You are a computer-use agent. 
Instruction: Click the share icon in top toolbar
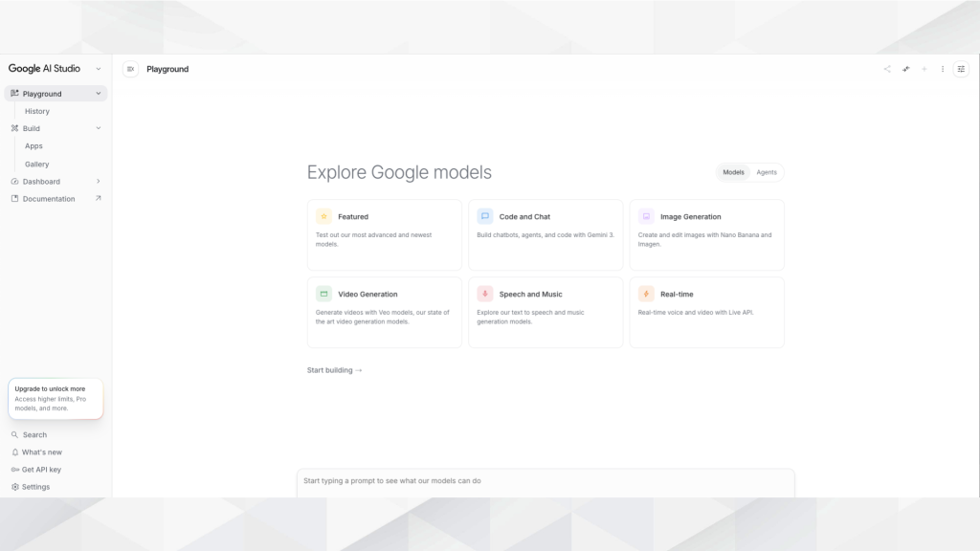point(887,69)
